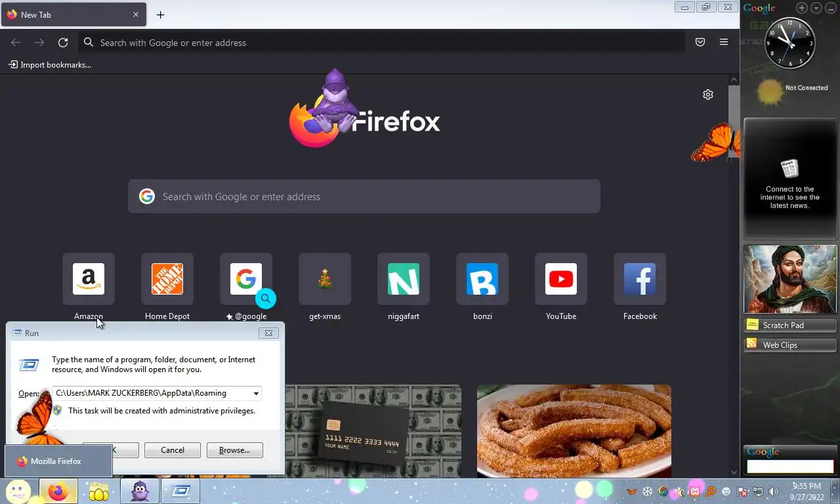Open the @google shortcut tile

point(246,280)
